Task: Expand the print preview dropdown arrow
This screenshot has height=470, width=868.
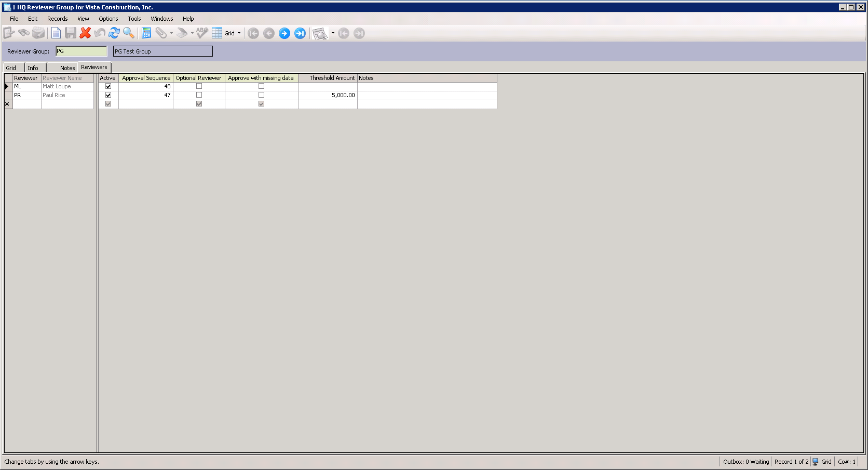Action: point(333,33)
